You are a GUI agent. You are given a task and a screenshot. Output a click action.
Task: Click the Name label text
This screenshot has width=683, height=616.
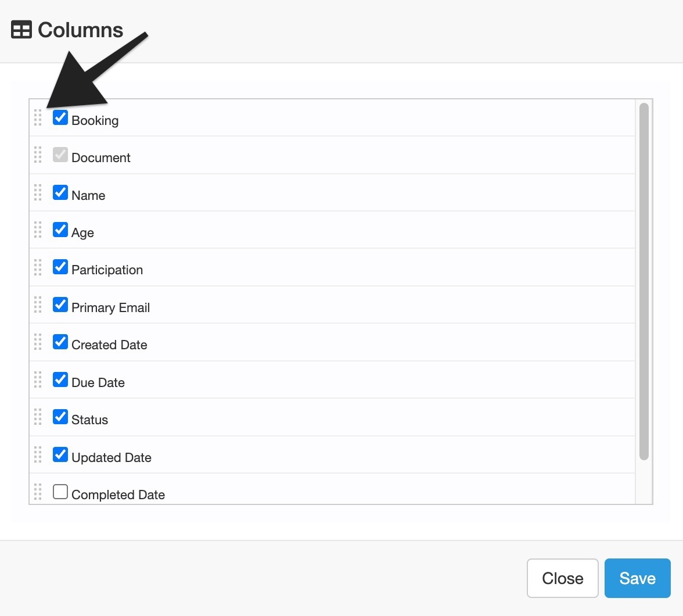(x=88, y=195)
